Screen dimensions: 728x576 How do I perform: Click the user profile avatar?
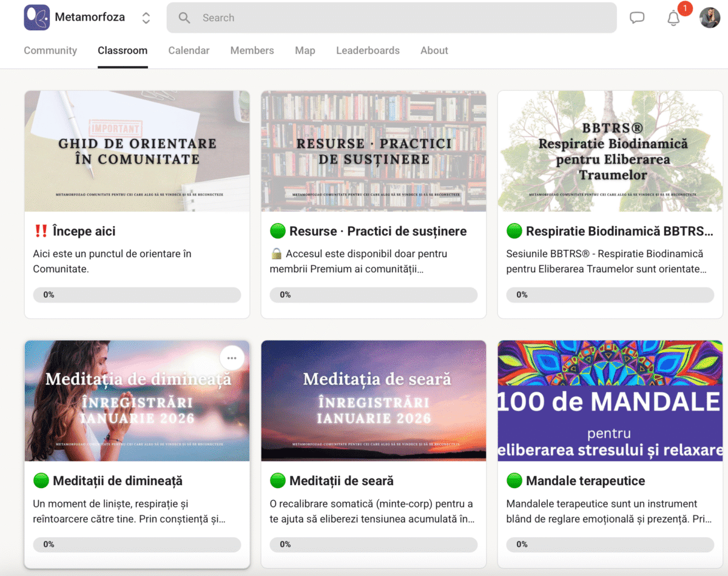click(709, 18)
